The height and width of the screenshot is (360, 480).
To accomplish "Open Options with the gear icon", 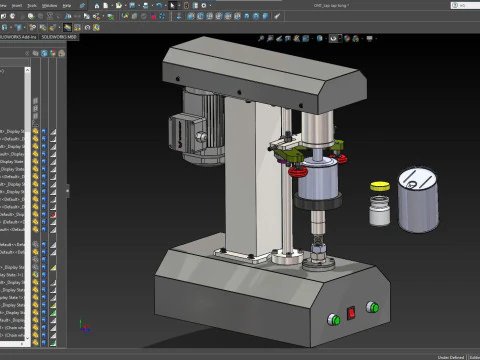I will tap(204, 5).
